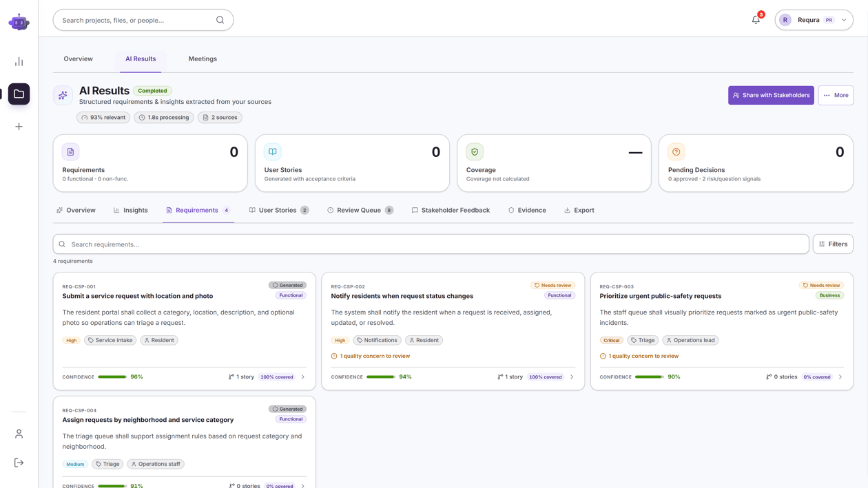Click the 96% confidence bar

[x=112, y=377]
